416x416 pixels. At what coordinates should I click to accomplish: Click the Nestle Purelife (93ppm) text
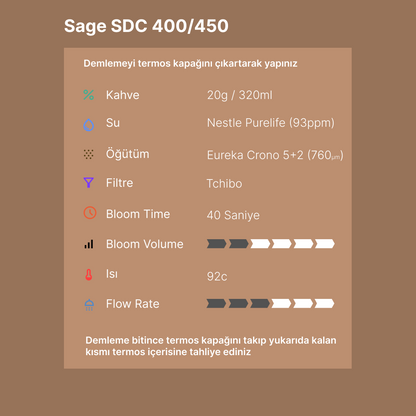(271, 123)
